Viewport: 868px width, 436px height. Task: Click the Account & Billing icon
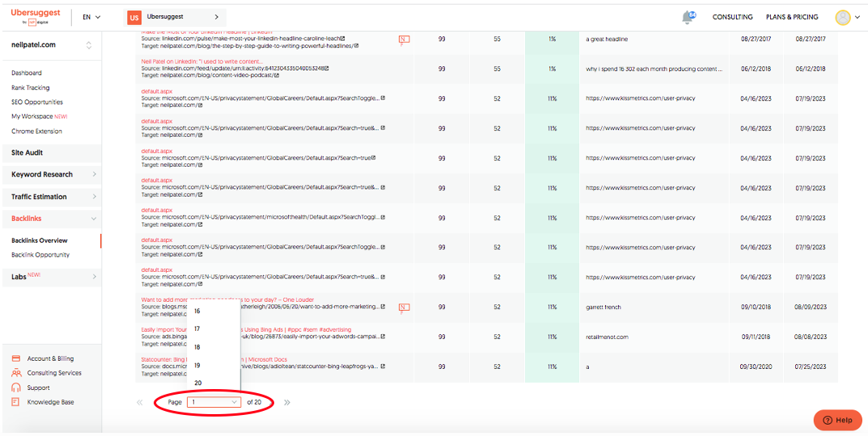(17, 358)
